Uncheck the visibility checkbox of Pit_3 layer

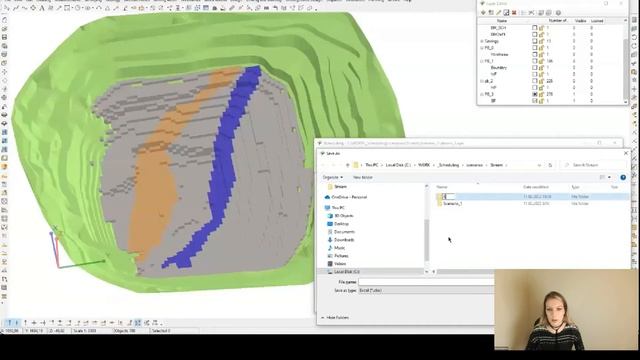click(535, 94)
